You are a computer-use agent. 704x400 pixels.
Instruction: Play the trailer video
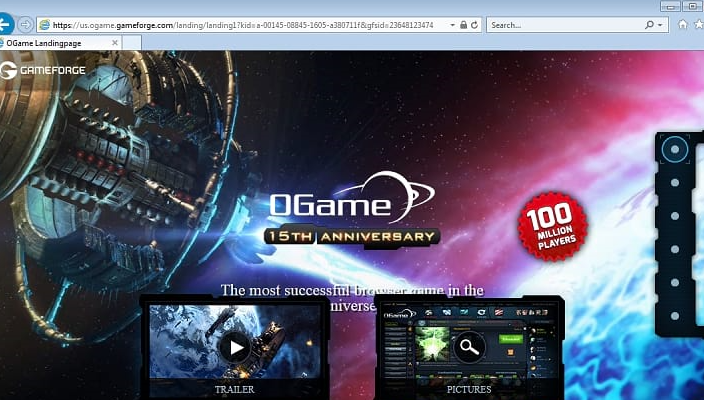click(235, 347)
